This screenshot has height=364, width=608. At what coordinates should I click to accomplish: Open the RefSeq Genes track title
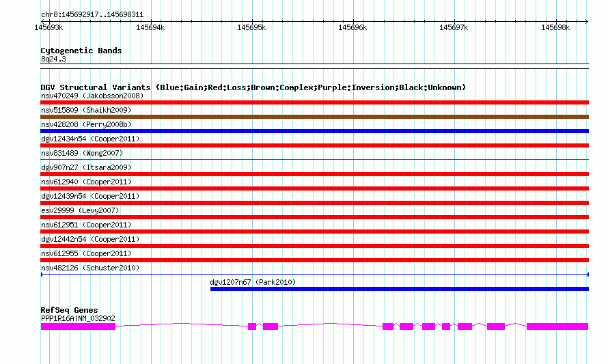tap(69, 310)
